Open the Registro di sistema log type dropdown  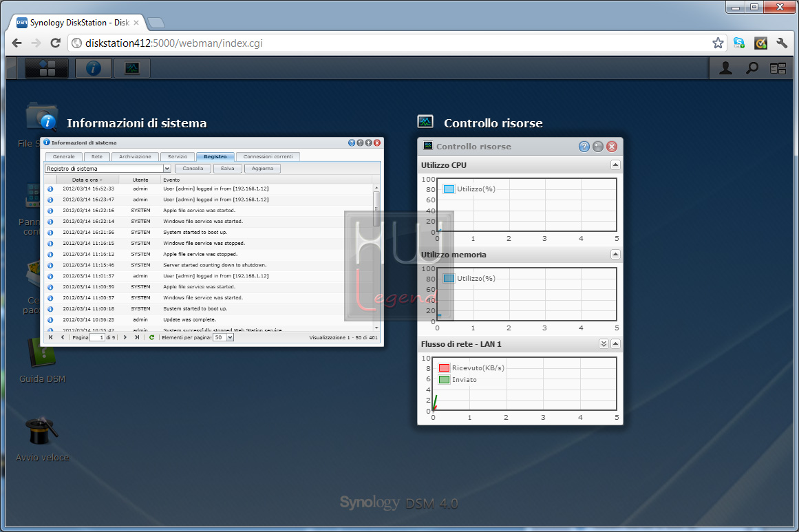167,168
